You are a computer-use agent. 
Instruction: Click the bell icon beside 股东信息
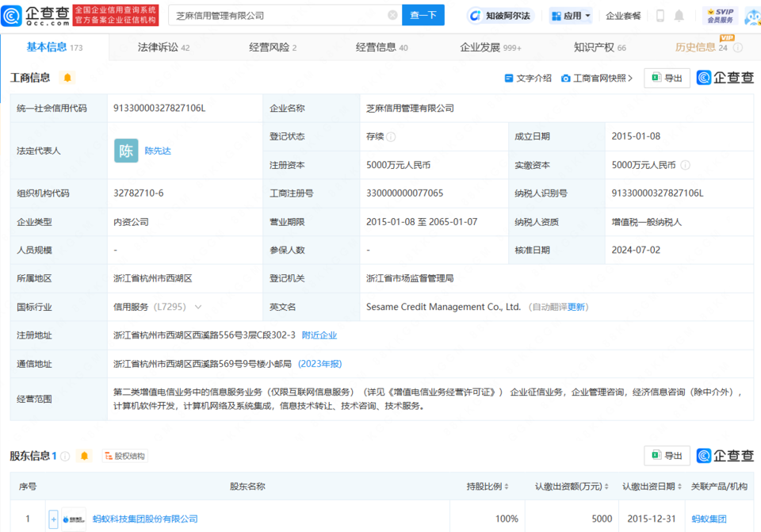[85, 456]
